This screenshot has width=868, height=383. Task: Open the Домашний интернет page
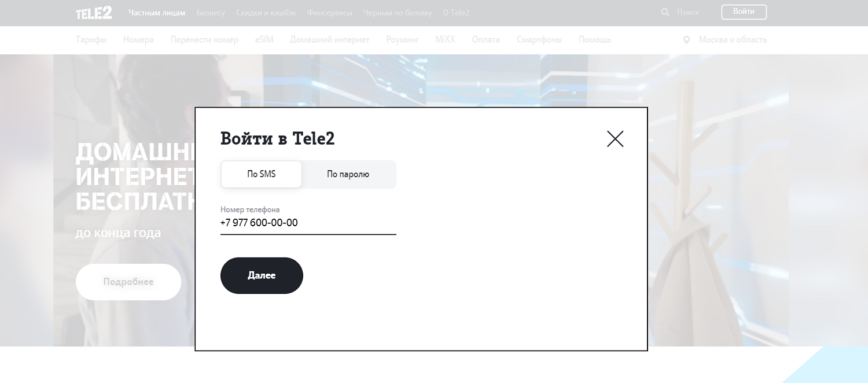[329, 40]
